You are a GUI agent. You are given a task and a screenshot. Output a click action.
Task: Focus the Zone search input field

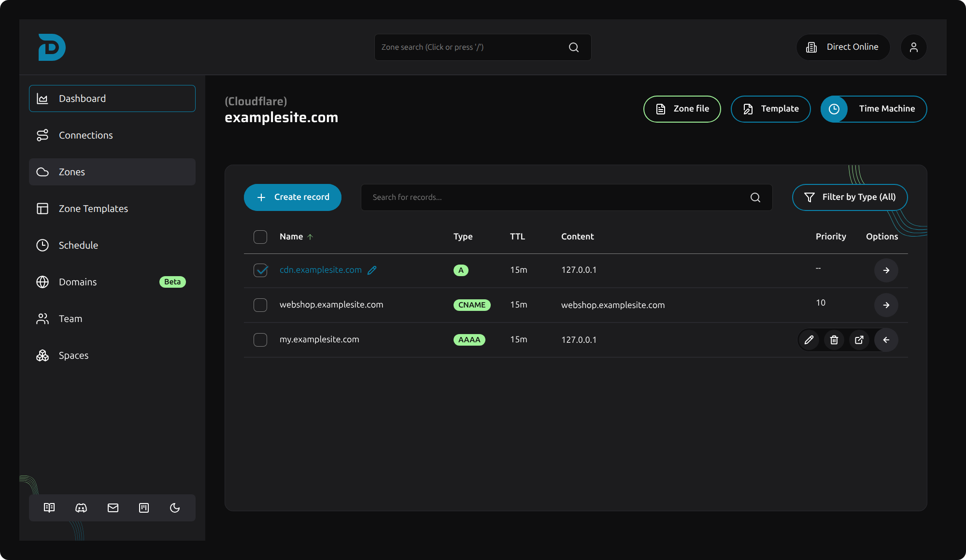483,47
